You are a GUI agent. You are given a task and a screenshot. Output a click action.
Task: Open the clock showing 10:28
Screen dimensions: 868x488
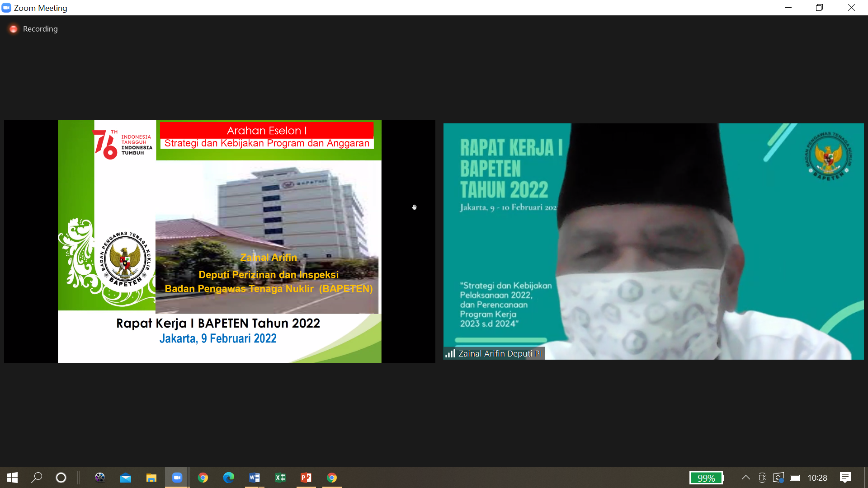817,478
